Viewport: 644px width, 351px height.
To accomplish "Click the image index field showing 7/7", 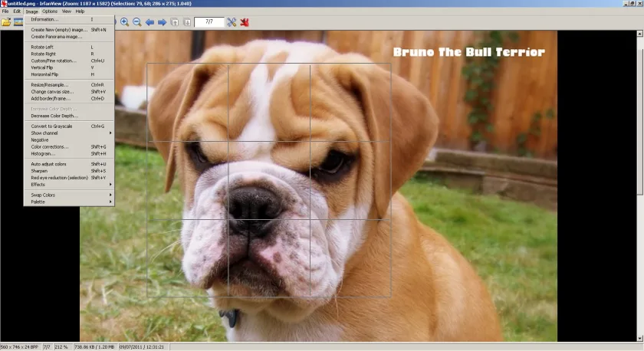I will pos(209,21).
